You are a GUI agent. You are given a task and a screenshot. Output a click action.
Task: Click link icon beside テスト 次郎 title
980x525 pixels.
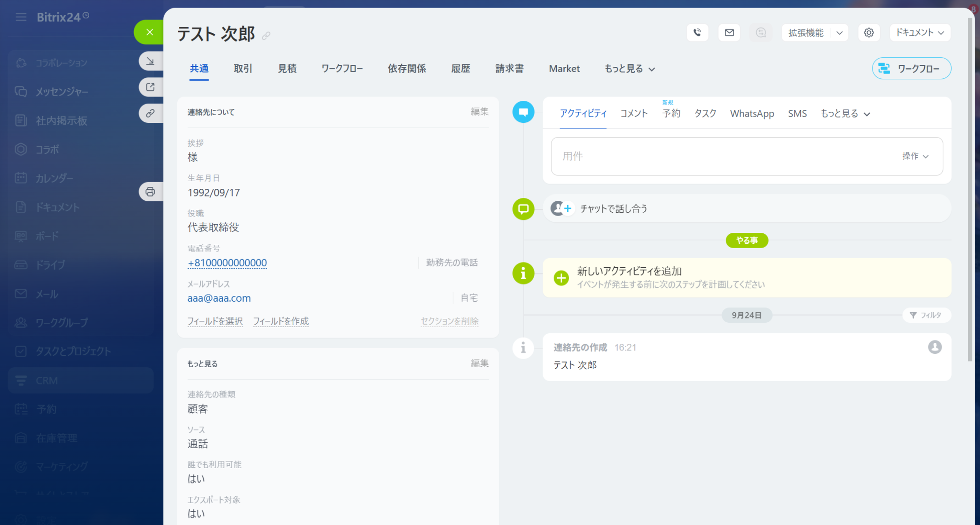click(266, 36)
